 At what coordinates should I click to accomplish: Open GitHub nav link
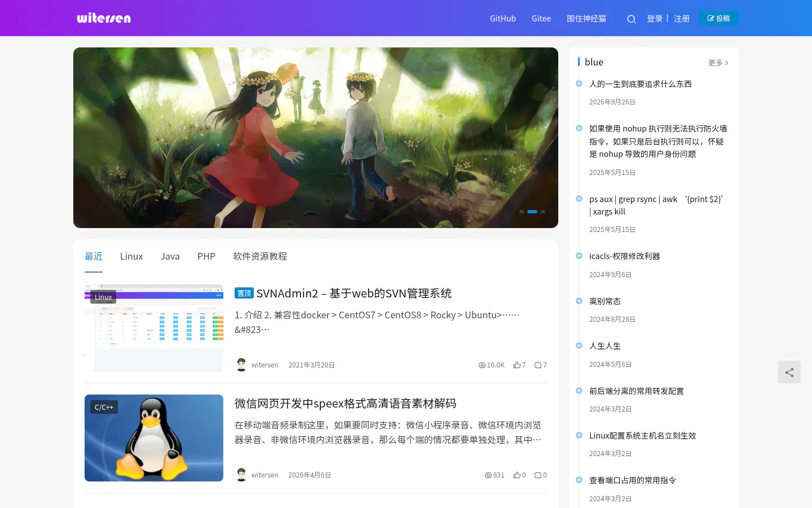tap(503, 19)
